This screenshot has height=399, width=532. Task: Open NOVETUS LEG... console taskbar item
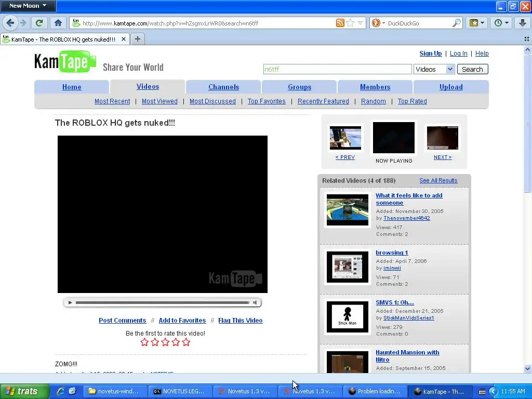pos(180,391)
